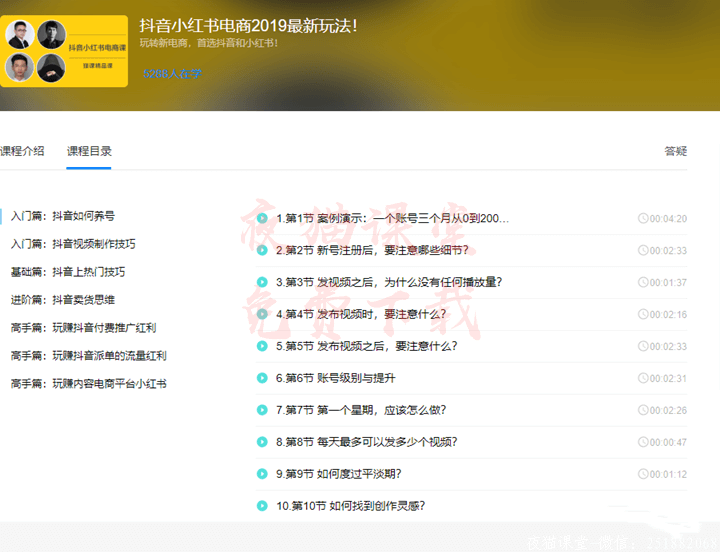The height and width of the screenshot is (552, 720).
Task: Click clock icon beside 00:02:26
Action: pyautogui.click(x=643, y=410)
